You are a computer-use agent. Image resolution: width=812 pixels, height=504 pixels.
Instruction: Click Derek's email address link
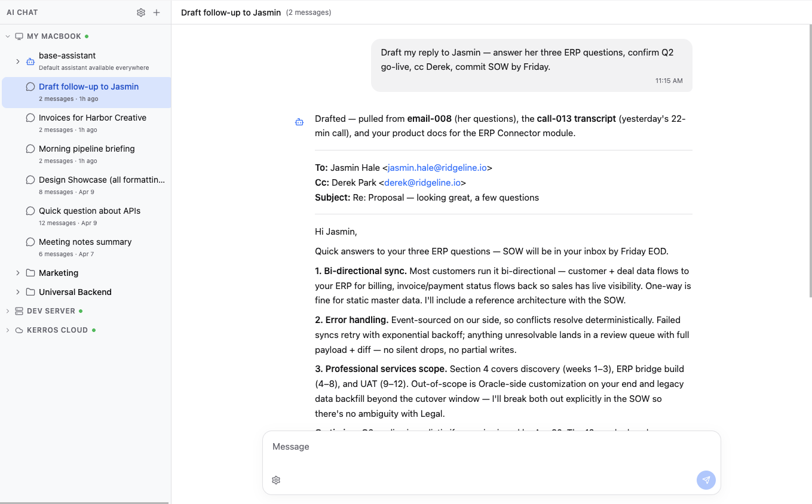pos(422,182)
